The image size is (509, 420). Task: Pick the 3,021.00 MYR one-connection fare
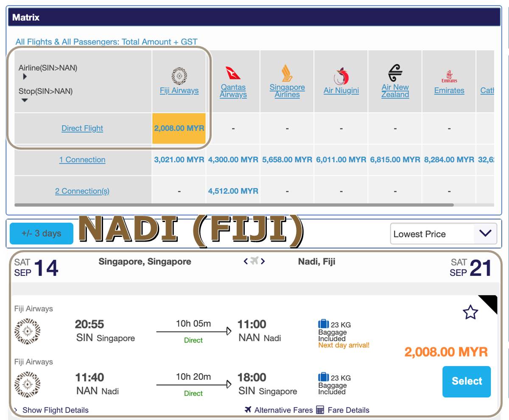(179, 159)
